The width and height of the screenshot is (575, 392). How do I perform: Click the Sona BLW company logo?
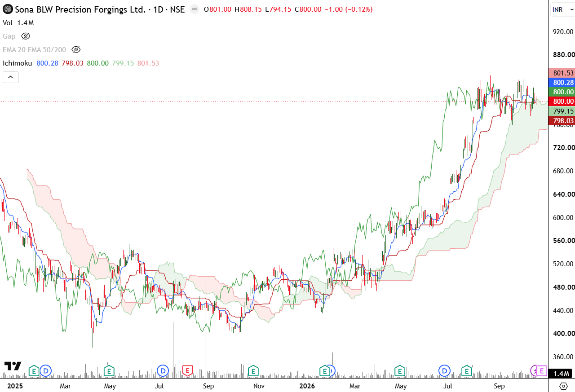pos(8,9)
